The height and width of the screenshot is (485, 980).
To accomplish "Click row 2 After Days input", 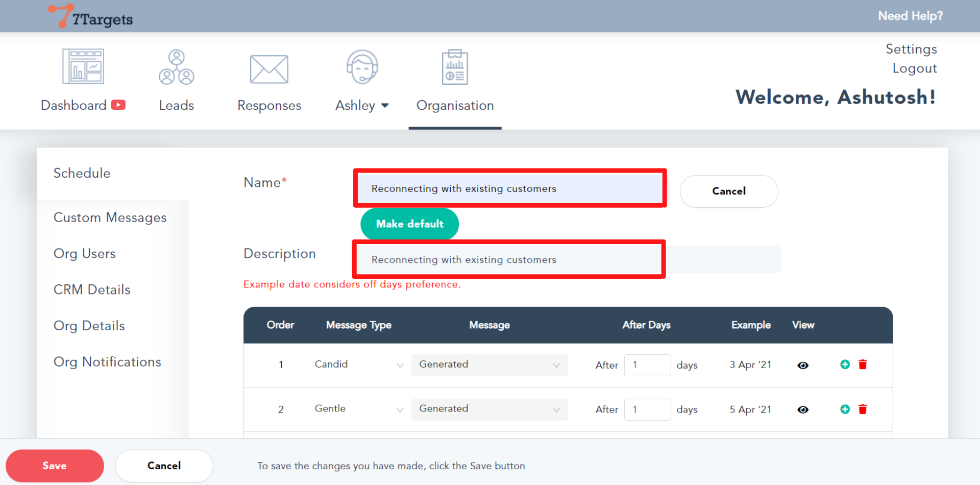I will click(x=647, y=409).
